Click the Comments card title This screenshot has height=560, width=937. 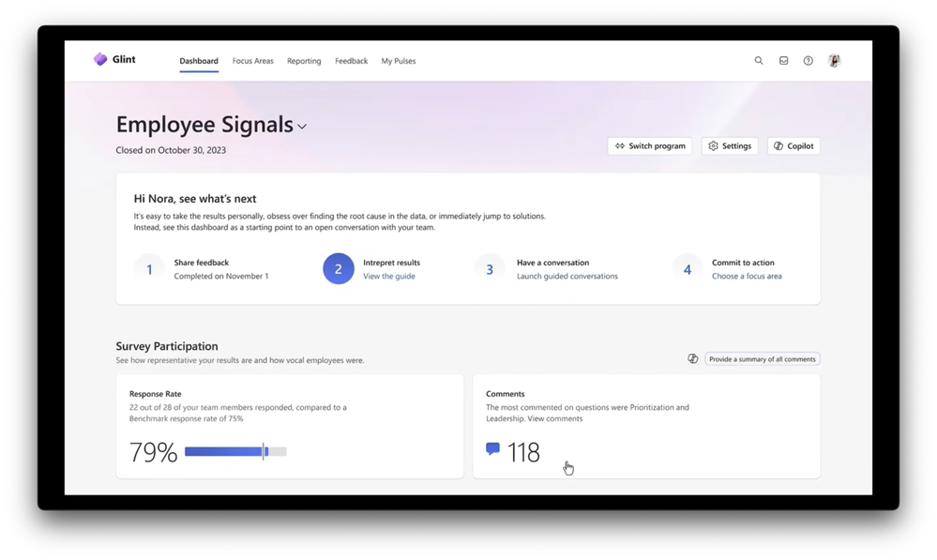(x=505, y=394)
